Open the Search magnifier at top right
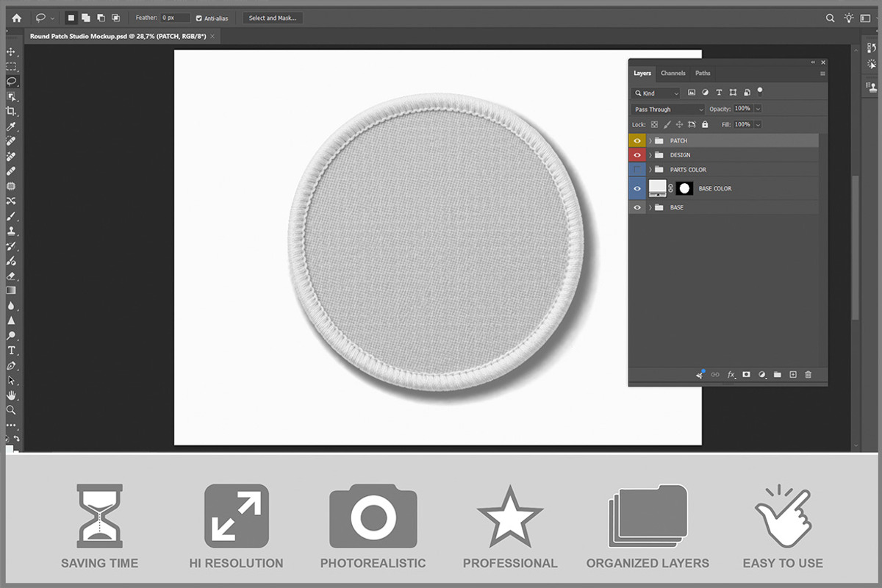This screenshot has width=882, height=588. pyautogui.click(x=830, y=18)
